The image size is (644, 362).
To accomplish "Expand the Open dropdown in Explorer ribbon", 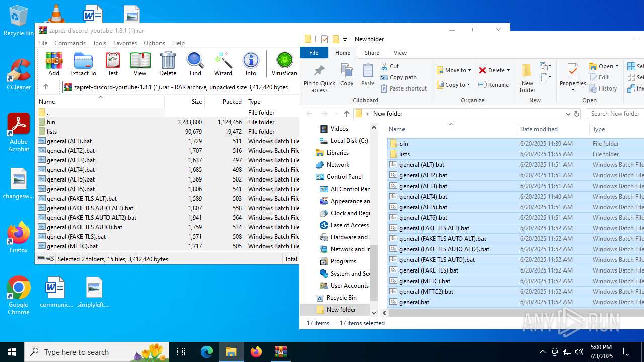I will [617, 66].
